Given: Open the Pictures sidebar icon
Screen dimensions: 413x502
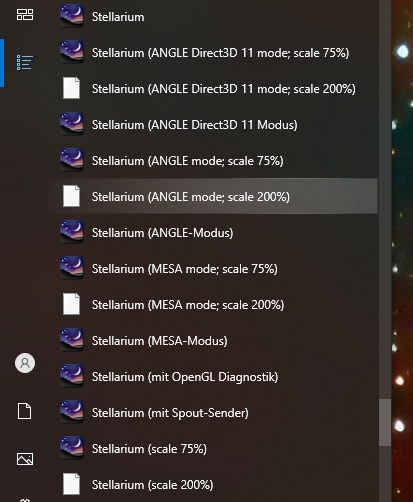Looking at the screenshot, I should click(25, 459).
